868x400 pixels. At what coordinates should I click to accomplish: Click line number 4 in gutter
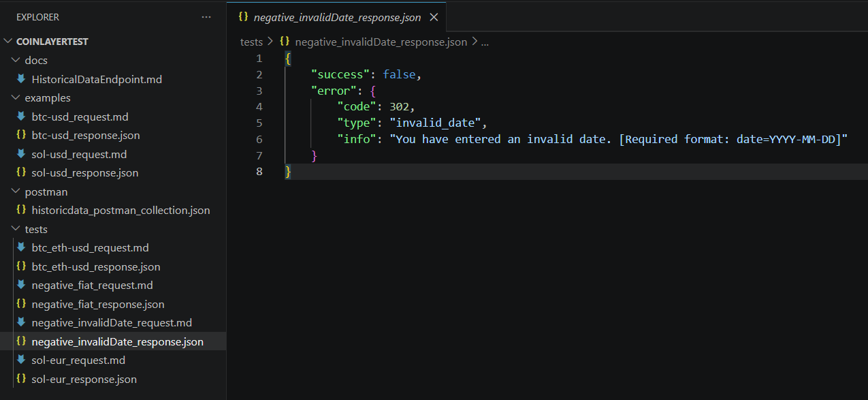pos(259,107)
